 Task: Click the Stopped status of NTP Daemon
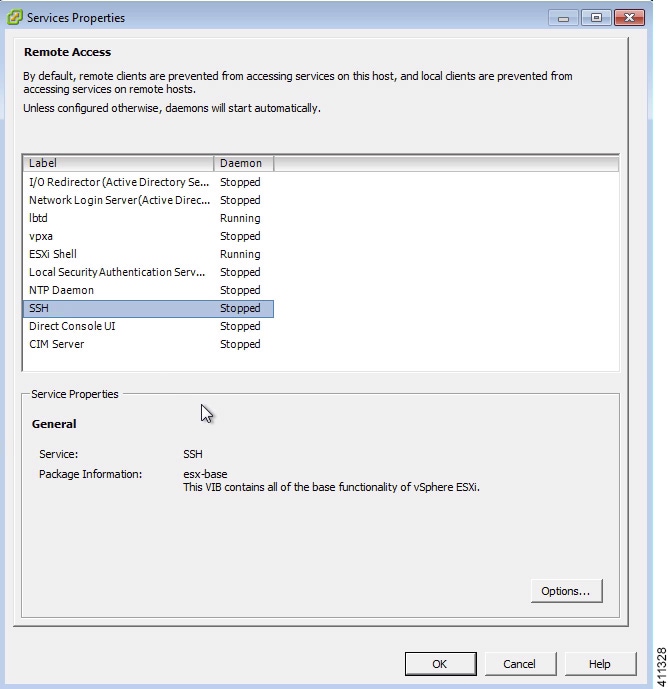coord(240,290)
